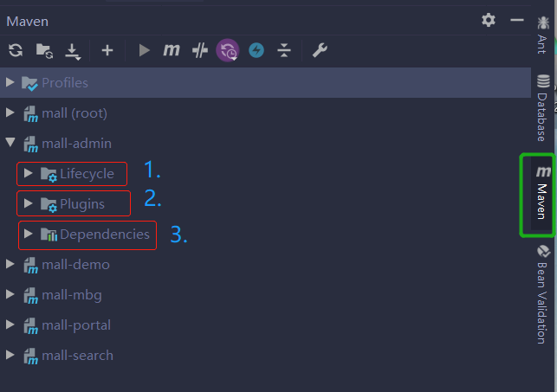Open Maven settings wrench icon

[x=320, y=50]
